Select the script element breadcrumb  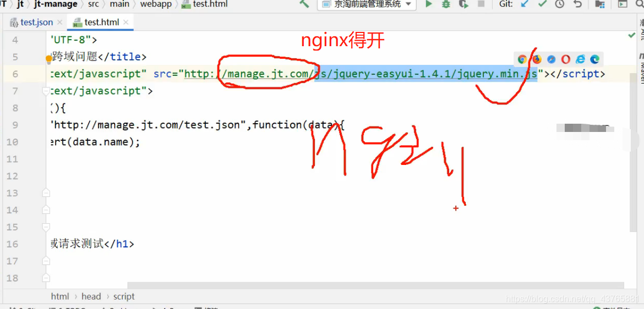pos(124,296)
